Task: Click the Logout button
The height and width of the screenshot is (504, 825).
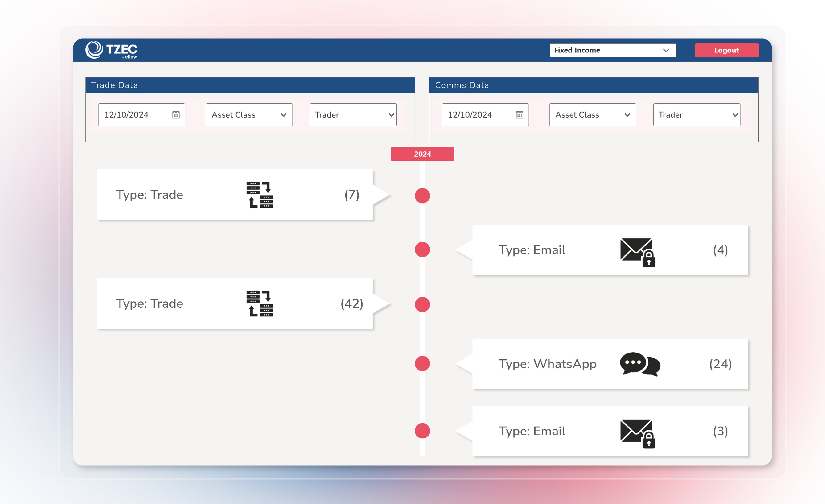Action: point(726,50)
